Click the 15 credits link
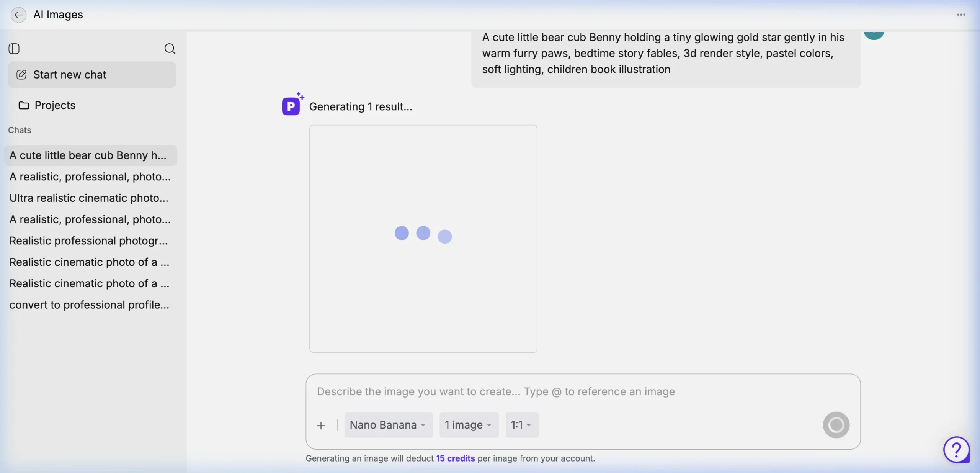 point(455,458)
